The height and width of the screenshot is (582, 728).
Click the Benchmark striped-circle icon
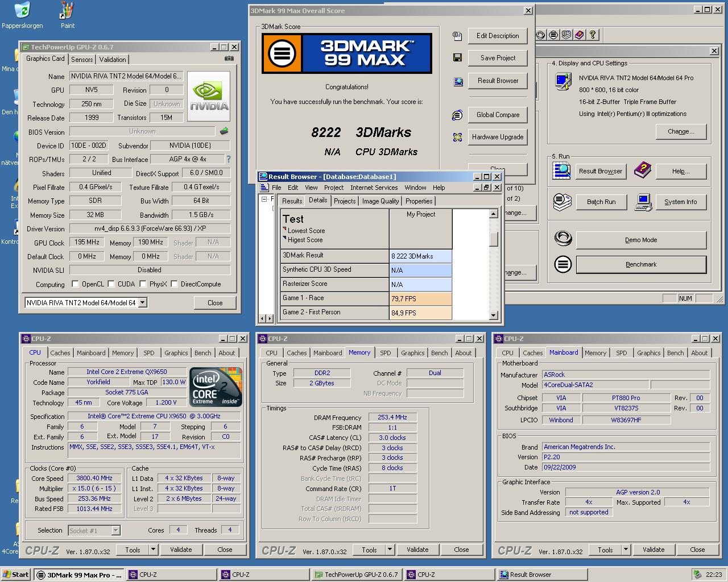click(563, 264)
